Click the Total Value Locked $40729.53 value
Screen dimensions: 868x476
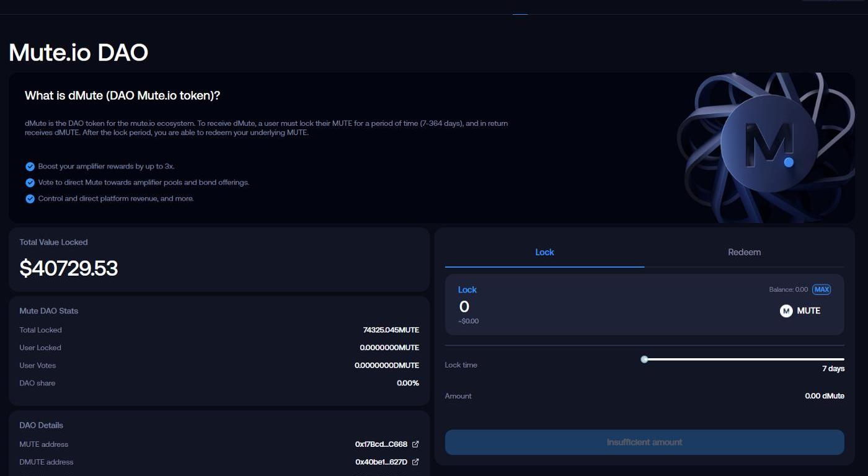pos(69,268)
